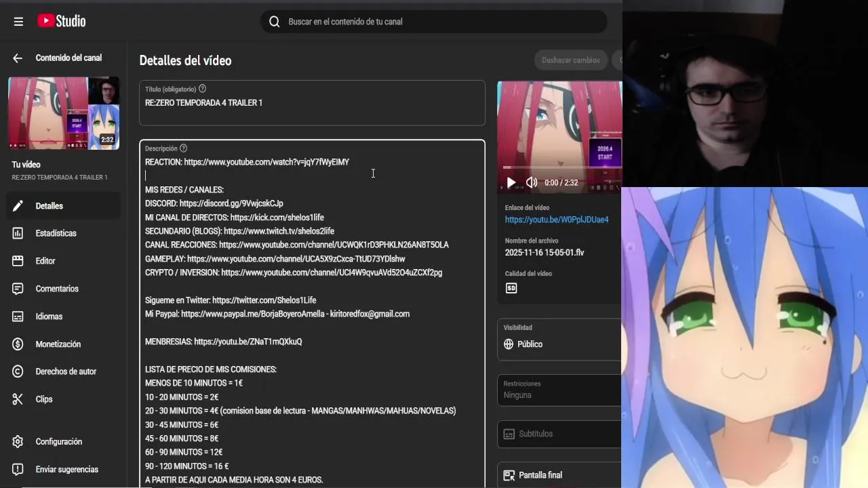
Task: Click the MI CANAL DE DIRECTOS line
Action: click(x=235, y=218)
